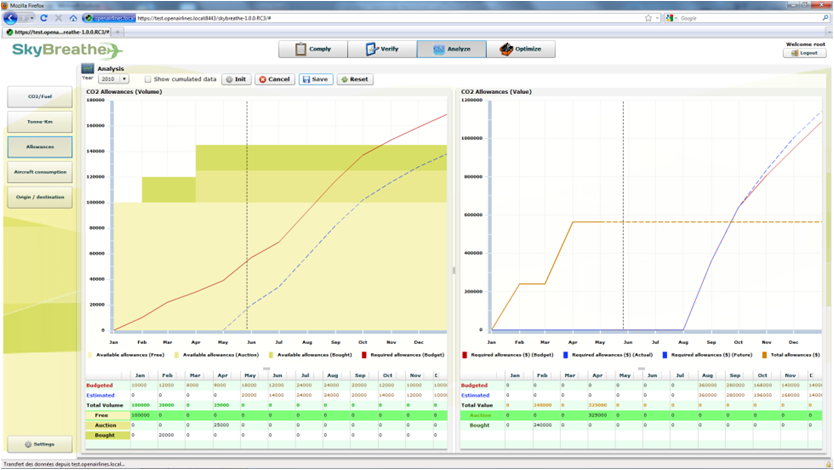Image resolution: width=834 pixels, height=470 pixels.
Task: Cancel the allowance changes
Action: coord(274,79)
